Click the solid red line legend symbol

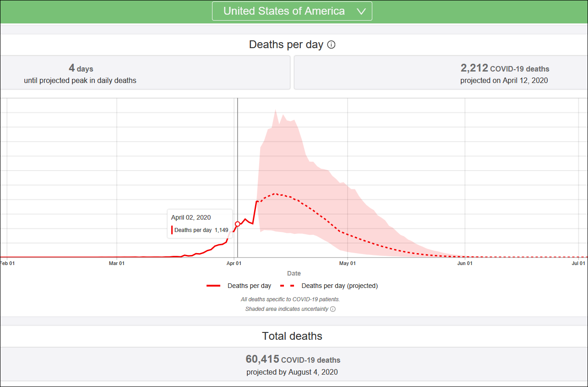213,286
